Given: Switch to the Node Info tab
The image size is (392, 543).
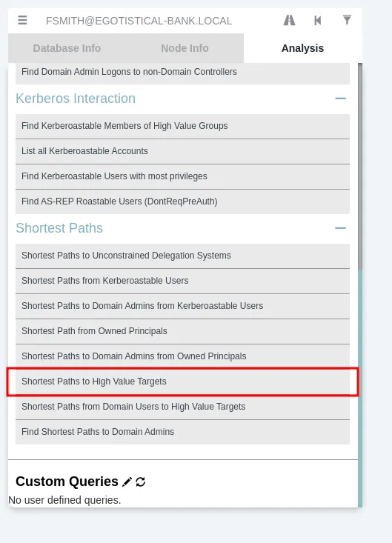Looking at the screenshot, I should (185, 48).
